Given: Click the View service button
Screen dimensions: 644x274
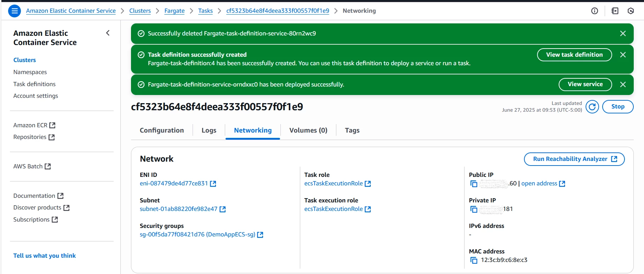Looking at the screenshot, I should [x=585, y=84].
